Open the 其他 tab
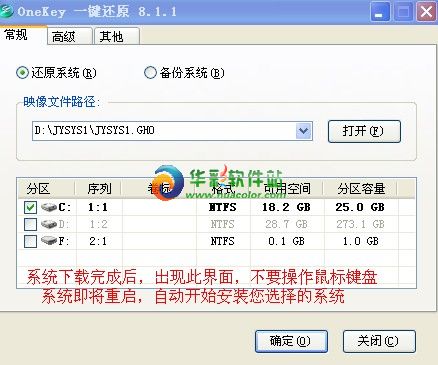The height and width of the screenshot is (365, 438). 117,36
